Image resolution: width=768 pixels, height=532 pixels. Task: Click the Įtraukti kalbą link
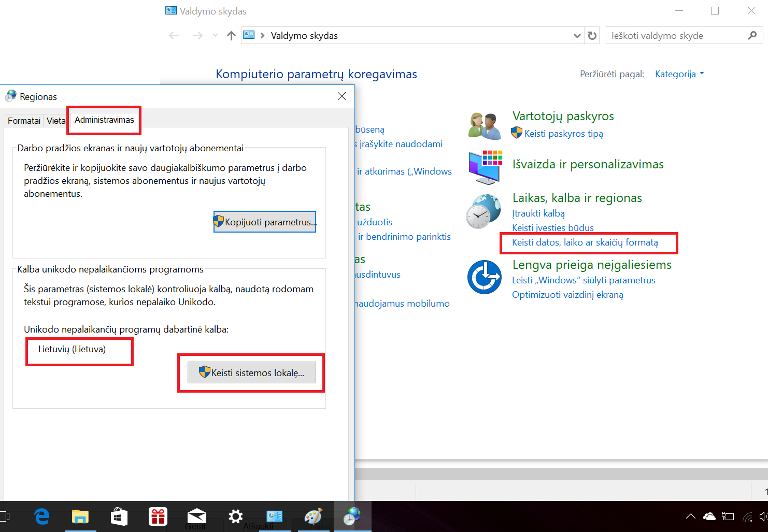(x=538, y=213)
